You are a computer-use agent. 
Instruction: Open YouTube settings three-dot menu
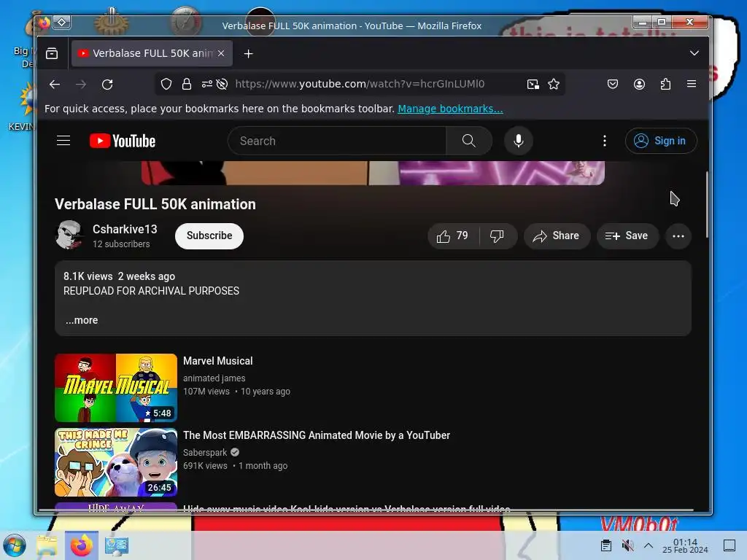[x=605, y=141]
